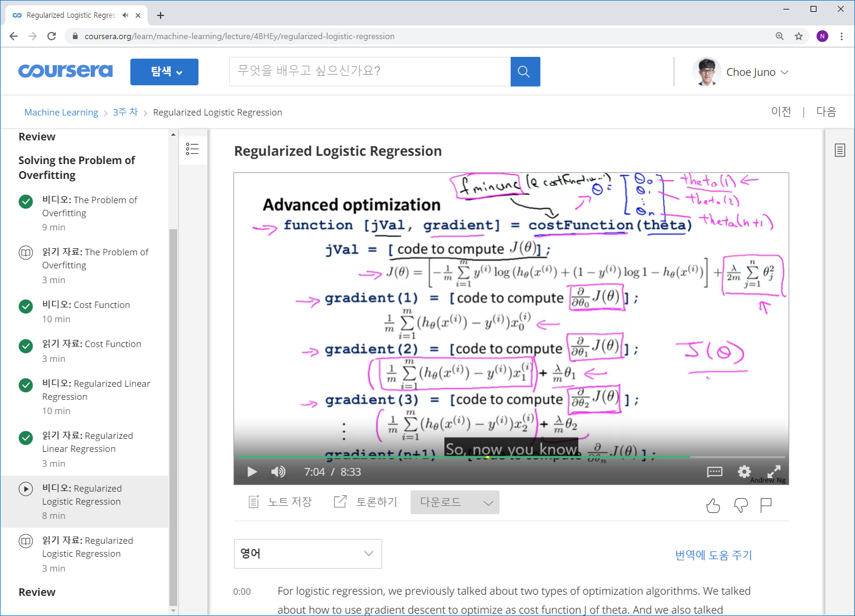Viewport: 855px width, 616px height.
Task: Open browser zoom indicator icon
Action: click(x=780, y=36)
